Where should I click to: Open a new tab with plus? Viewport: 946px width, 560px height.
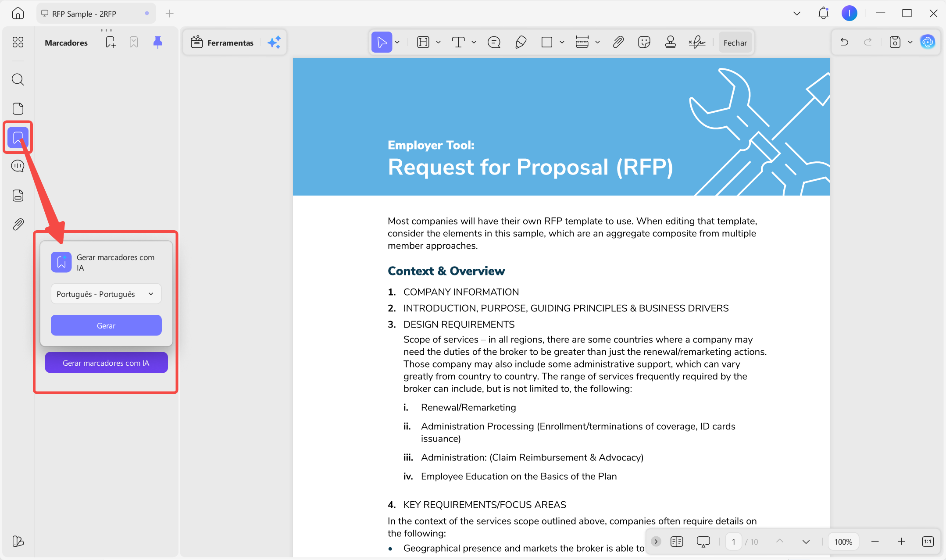pyautogui.click(x=170, y=14)
